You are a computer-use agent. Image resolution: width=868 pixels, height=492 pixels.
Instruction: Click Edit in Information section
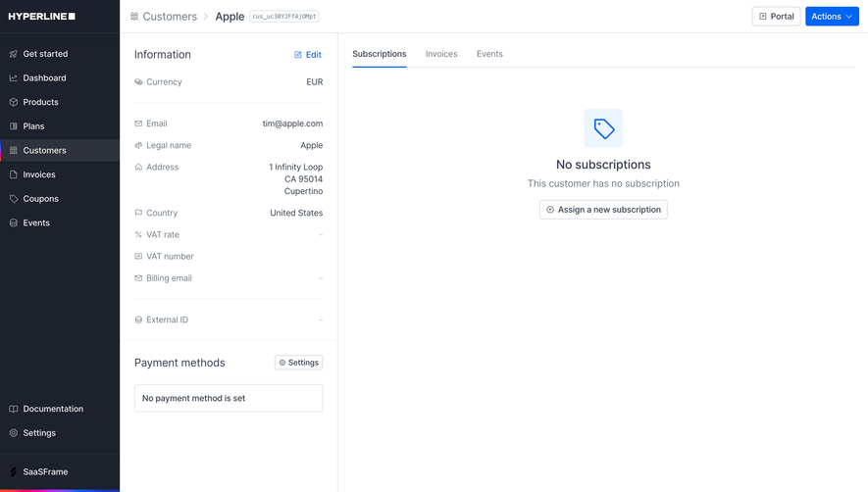(x=308, y=54)
